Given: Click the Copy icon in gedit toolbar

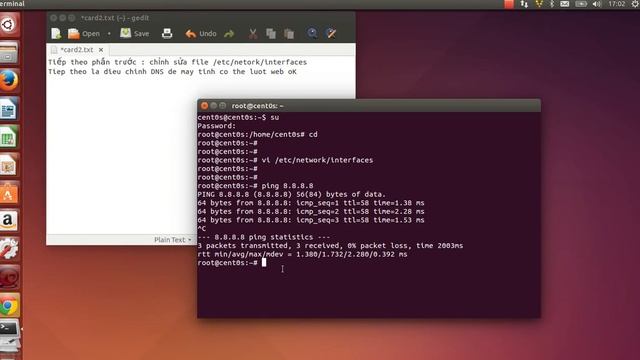Looking at the screenshot, I should pyautogui.click(x=271, y=33).
